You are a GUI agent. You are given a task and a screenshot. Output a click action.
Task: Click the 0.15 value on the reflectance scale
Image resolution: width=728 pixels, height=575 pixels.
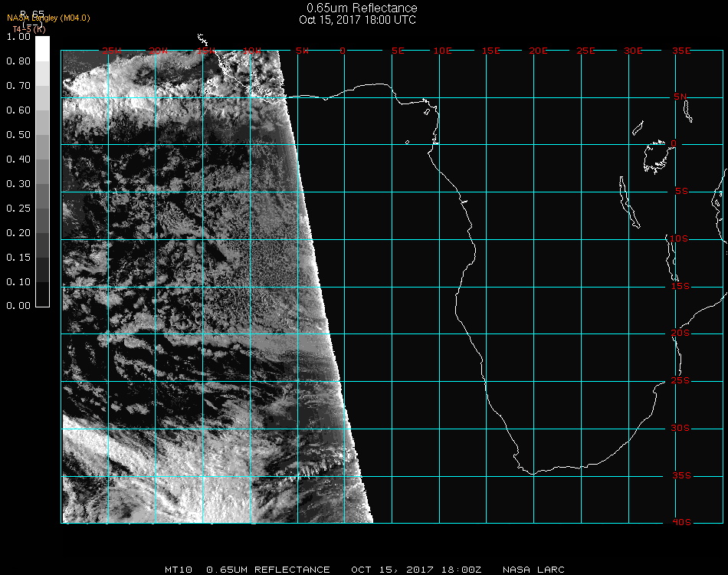pyautogui.click(x=18, y=258)
